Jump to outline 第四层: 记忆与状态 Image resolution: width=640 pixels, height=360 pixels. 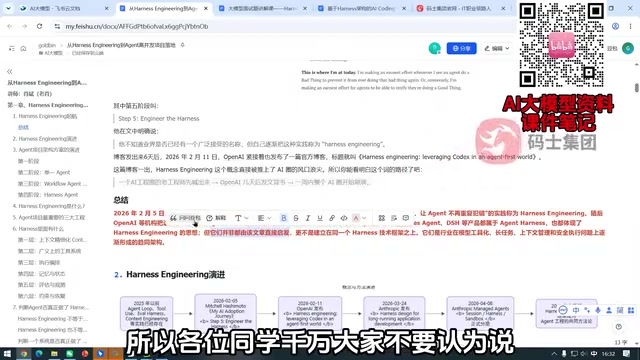coord(41,273)
